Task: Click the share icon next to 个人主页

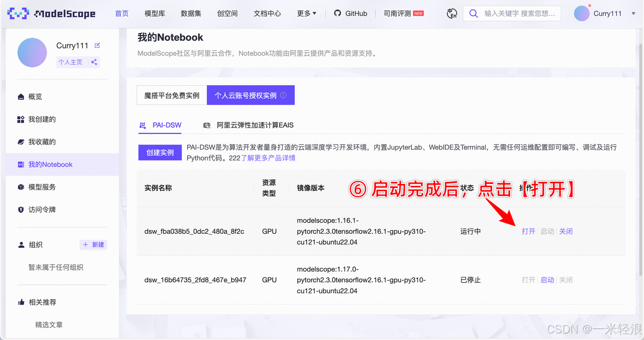Action: (x=94, y=62)
